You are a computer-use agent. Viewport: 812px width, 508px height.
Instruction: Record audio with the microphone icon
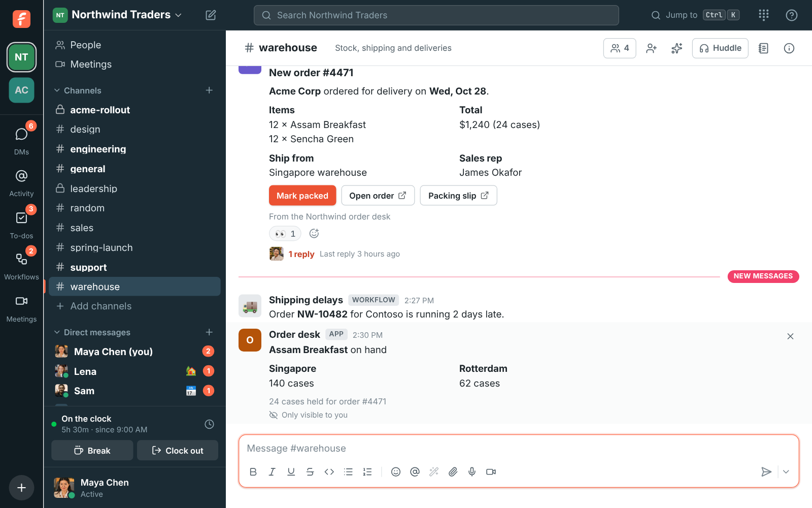click(x=472, y=472)
